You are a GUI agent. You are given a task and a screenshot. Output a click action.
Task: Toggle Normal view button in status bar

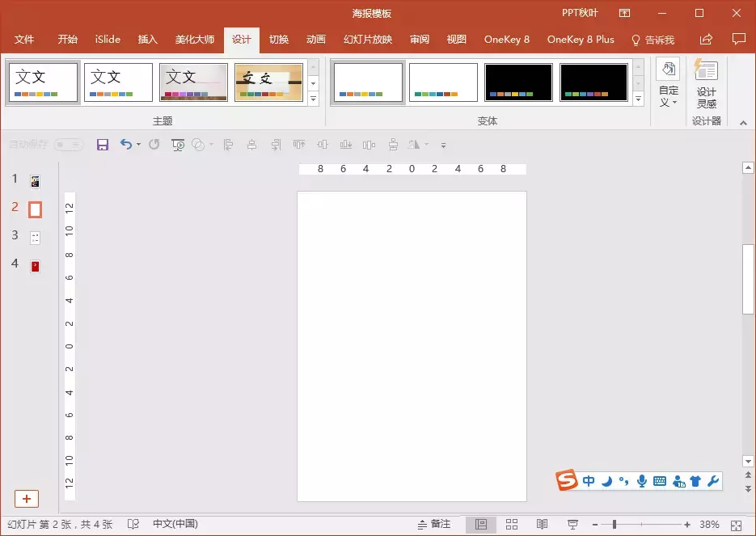tap(481, 525)
